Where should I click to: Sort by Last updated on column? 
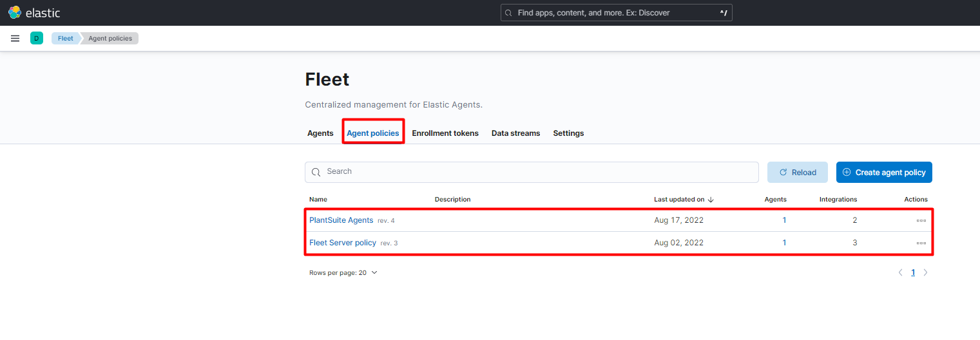[x=684, y=200]
